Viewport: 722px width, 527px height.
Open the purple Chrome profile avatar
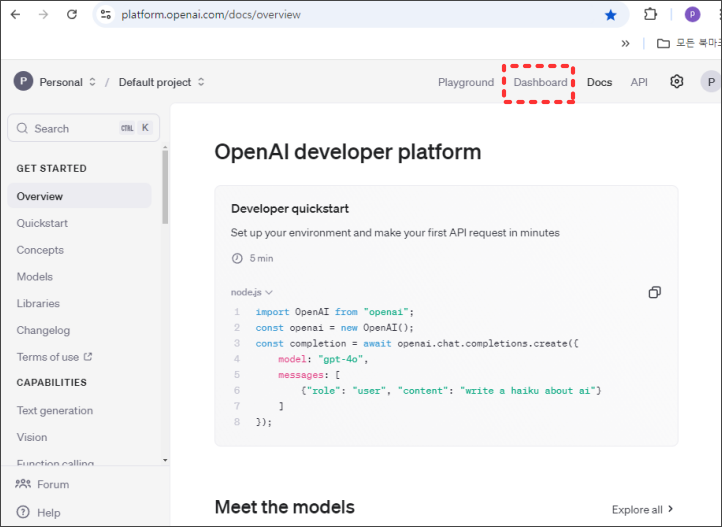point(692,15)
